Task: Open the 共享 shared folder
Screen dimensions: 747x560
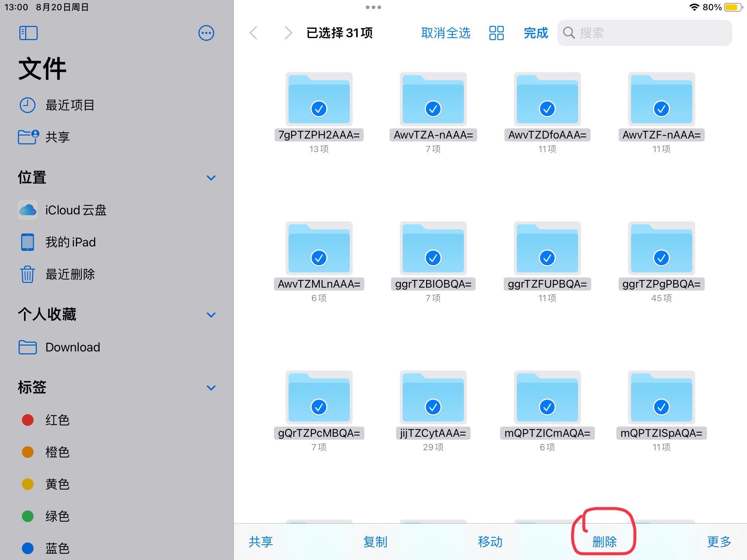Action: tap(44, 137)
